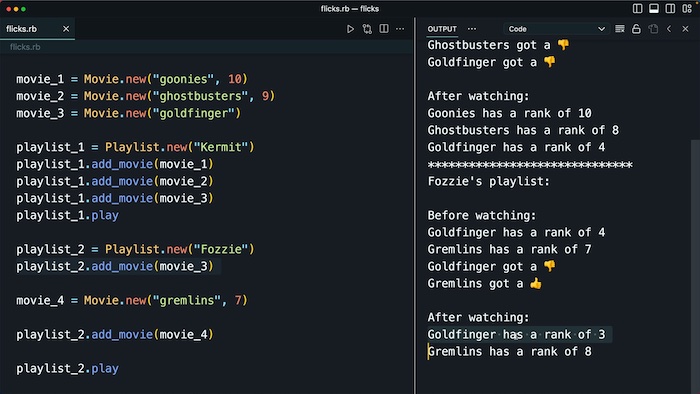Click line with "ghostbusters", 9
700x394 pixels.
(x=146, y=96)
